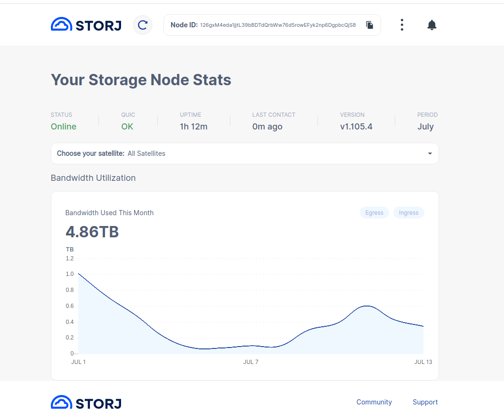Click the Storj logo in the footer
This screenshot has height=420, width=504.
coord(86,403)
